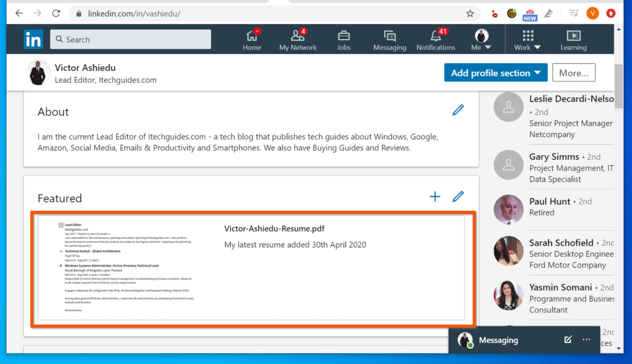Click the LinkedIn logo icon
This screenshot has width=632, height=364.
pyautogui.click(x=33, y=40)
